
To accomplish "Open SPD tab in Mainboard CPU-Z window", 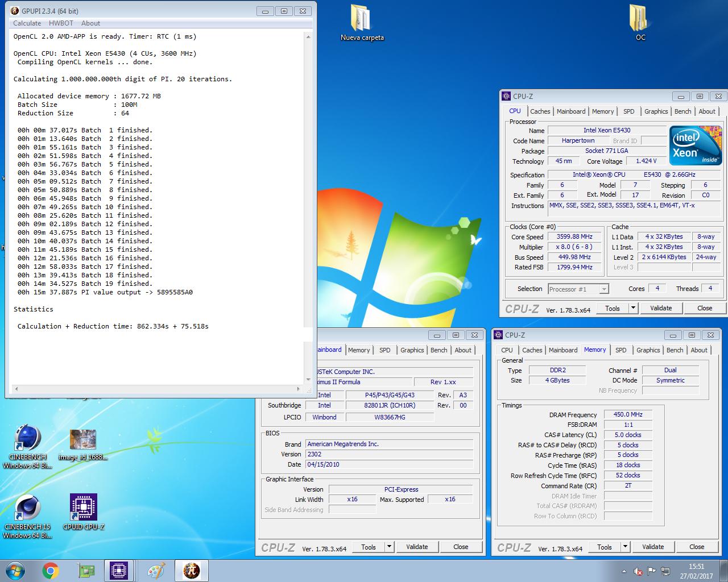I will click(x=385, y=350).
